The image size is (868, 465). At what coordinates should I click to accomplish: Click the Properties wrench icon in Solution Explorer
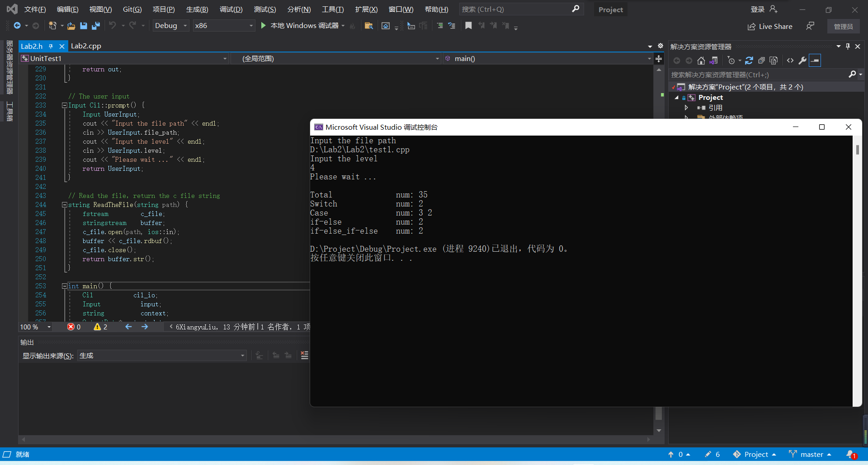coord(803,60)
